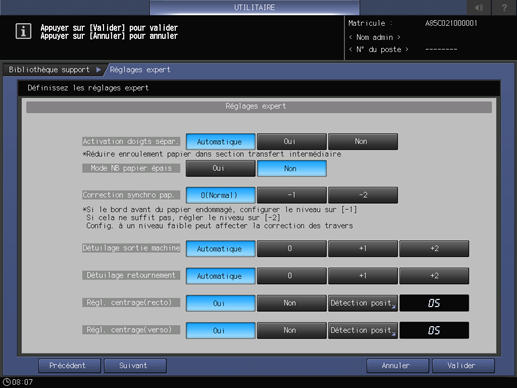Viewport: 517px width, 388px height.
Task: Click the clock icon in status bar
Action: (x=7, y=382)
